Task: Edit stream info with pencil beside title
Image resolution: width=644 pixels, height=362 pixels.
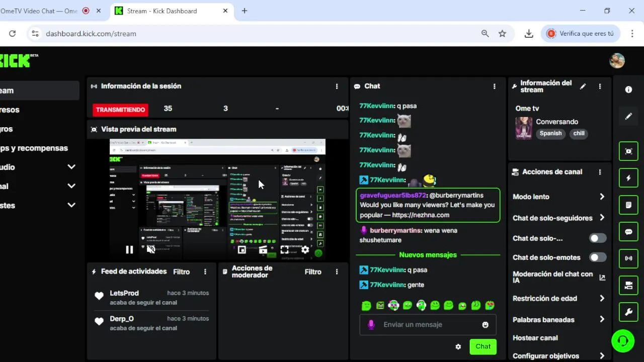Action: tap(583, 86)
